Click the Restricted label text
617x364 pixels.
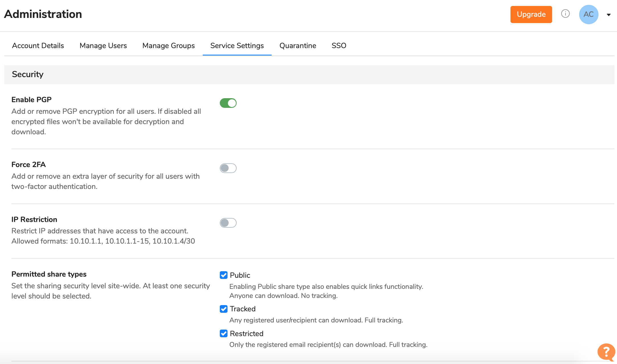pyautogui.click(x=247, y=333)
